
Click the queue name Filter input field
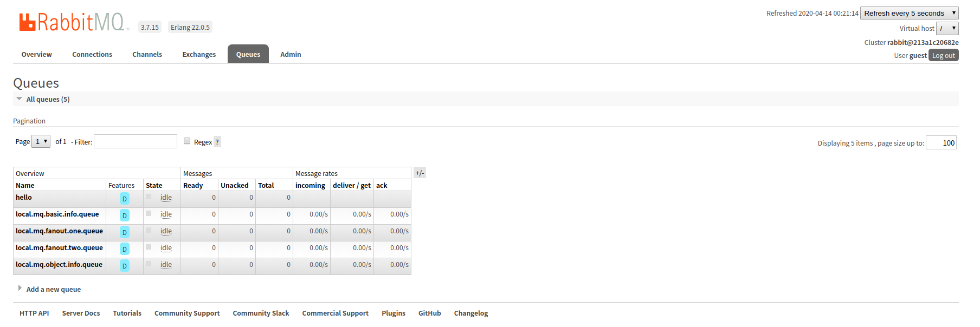coord(136,141)
